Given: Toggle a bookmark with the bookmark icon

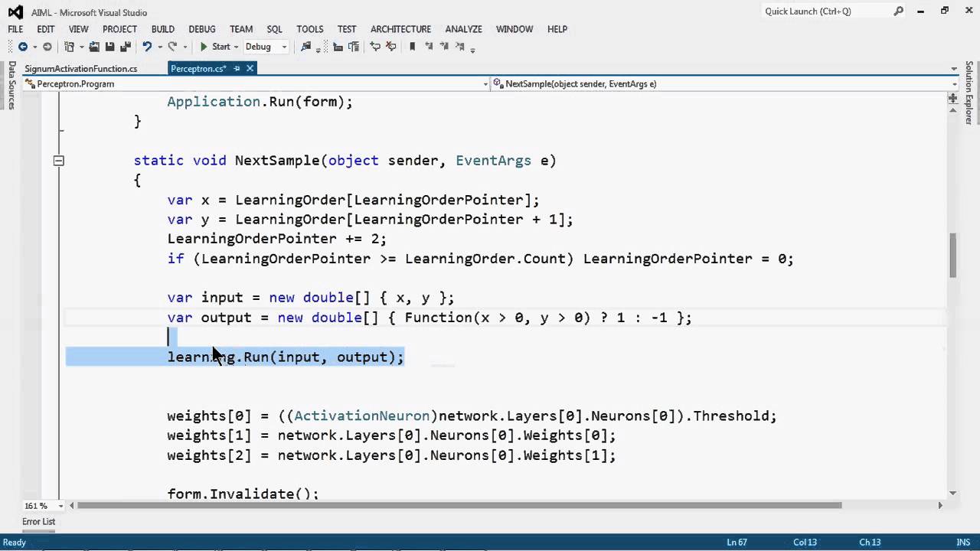Looking at the screenshot, I should tap(413, 47).
